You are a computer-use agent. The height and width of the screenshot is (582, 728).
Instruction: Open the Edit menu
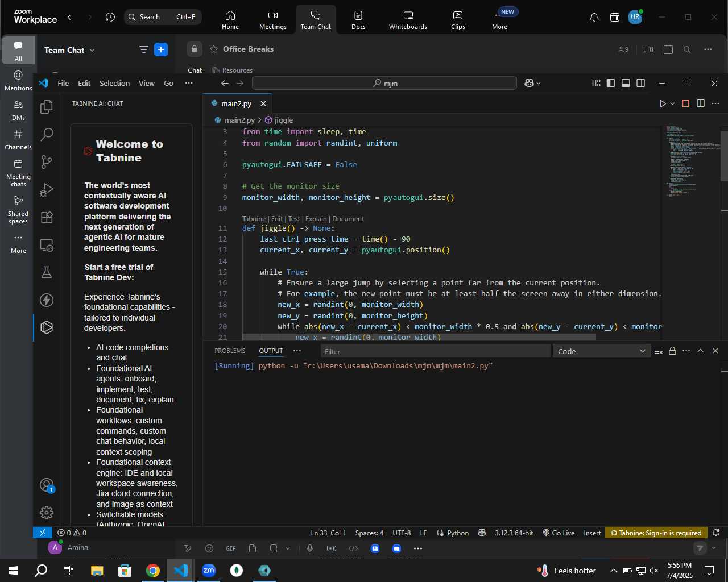point(84,83)
